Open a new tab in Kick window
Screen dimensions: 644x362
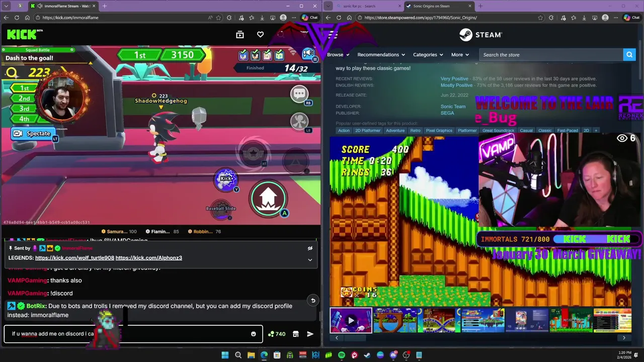[105, 6]
